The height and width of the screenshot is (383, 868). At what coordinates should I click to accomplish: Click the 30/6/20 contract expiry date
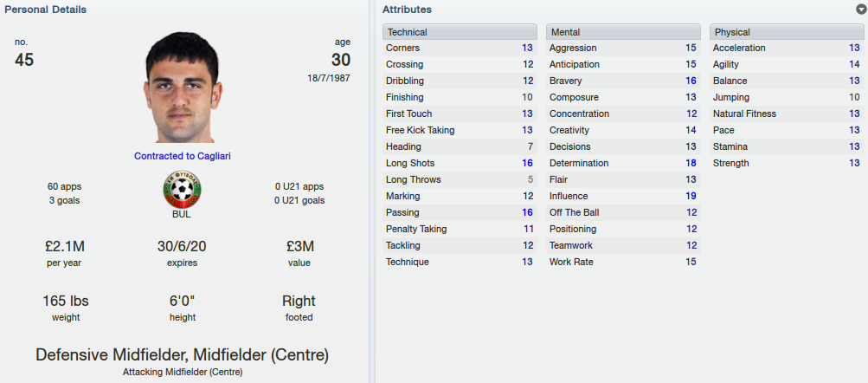click(x=182, y=247)
